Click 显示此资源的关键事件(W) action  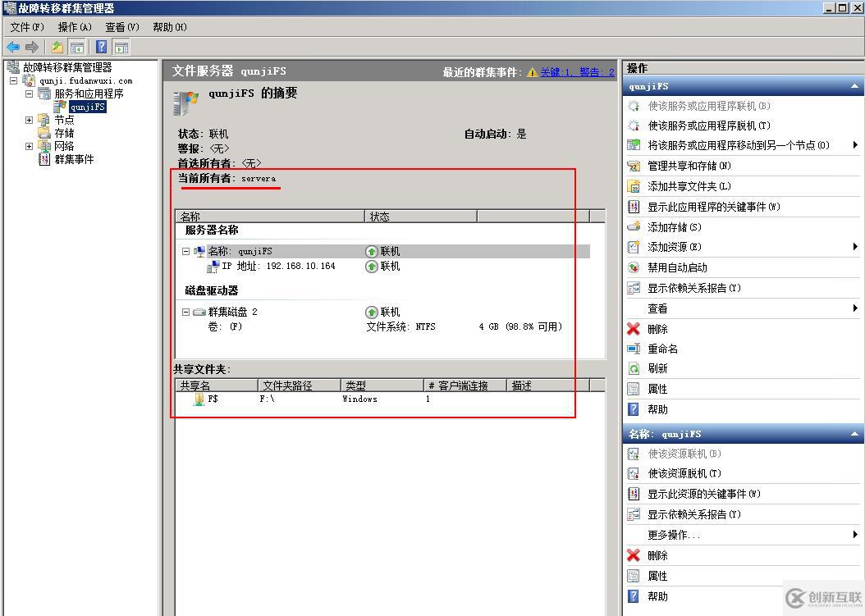point(704,494)
